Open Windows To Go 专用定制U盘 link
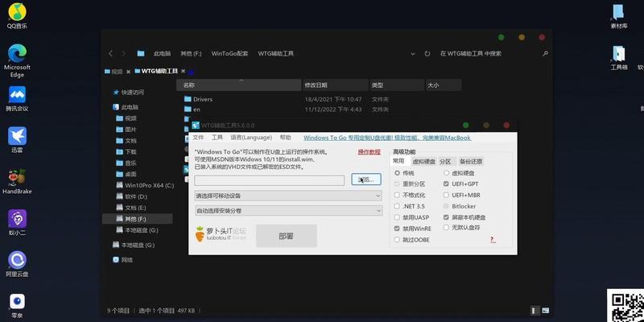The image size is (644, 322). click(x=387, y=138)
